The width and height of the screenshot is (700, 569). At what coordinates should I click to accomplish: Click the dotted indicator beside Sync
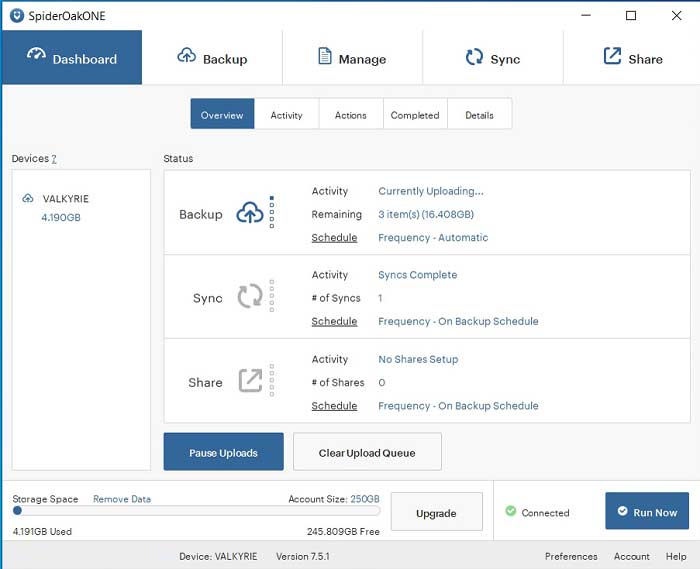(x=272, y=297)
